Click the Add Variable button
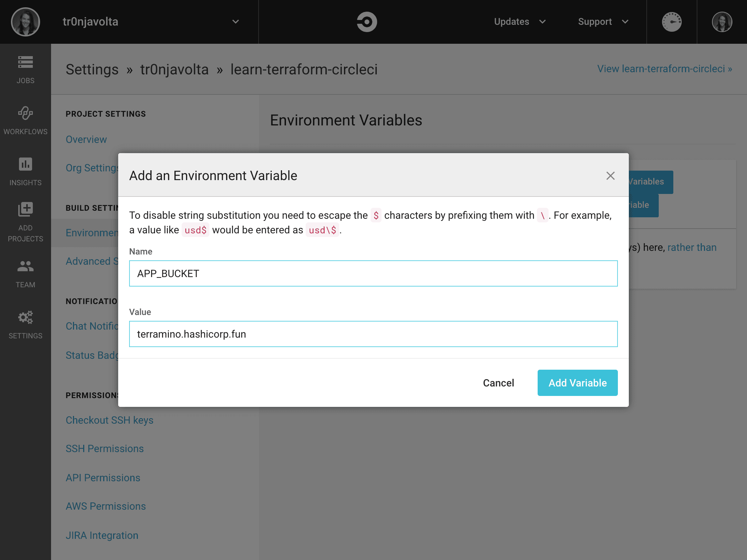 coord(577,382)
